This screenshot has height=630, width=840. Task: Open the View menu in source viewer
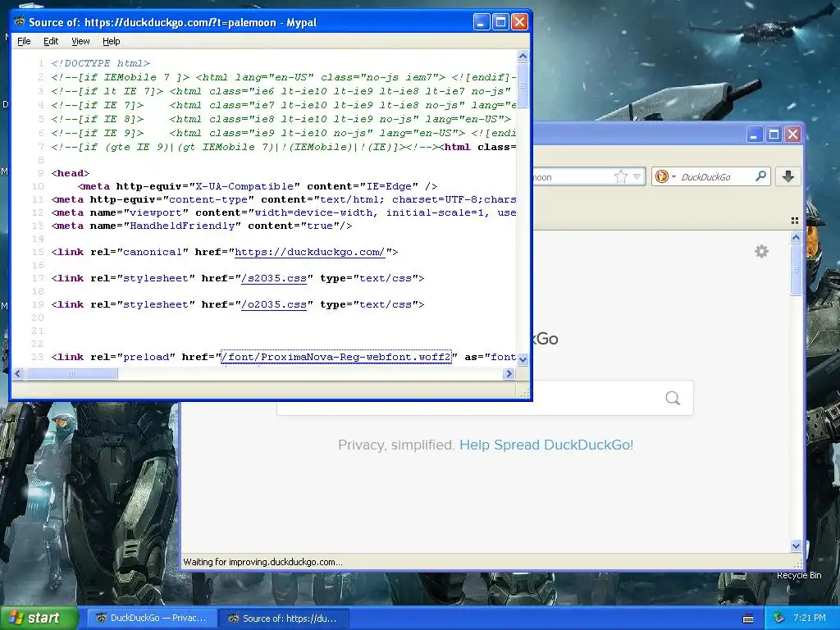tap(80, 41)
